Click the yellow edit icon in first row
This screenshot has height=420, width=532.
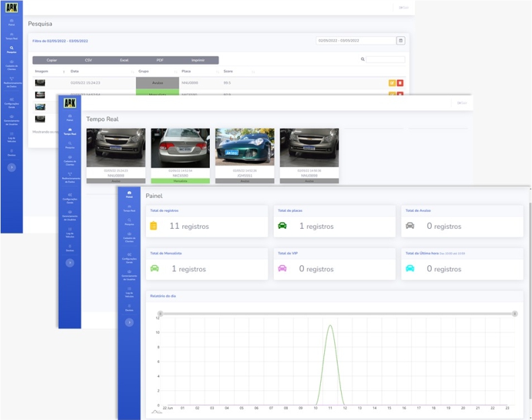(x=392, y=83)
